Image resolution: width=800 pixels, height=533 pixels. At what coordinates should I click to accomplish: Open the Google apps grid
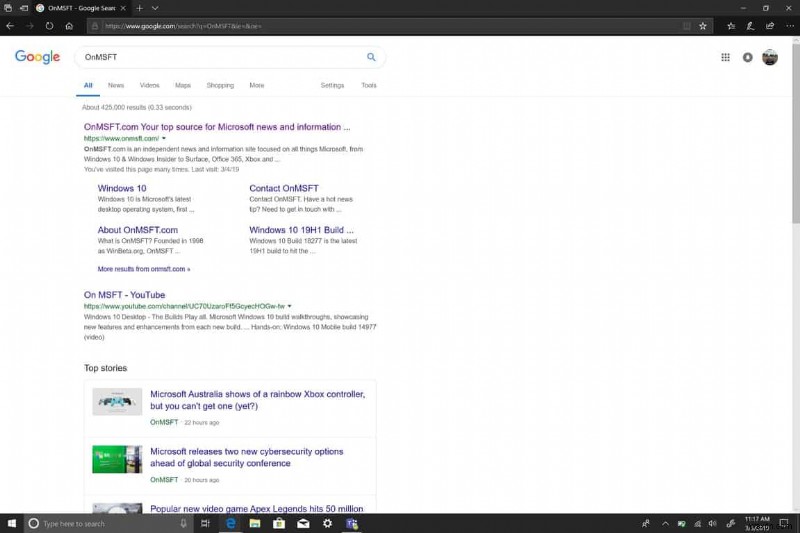point(725,57)
